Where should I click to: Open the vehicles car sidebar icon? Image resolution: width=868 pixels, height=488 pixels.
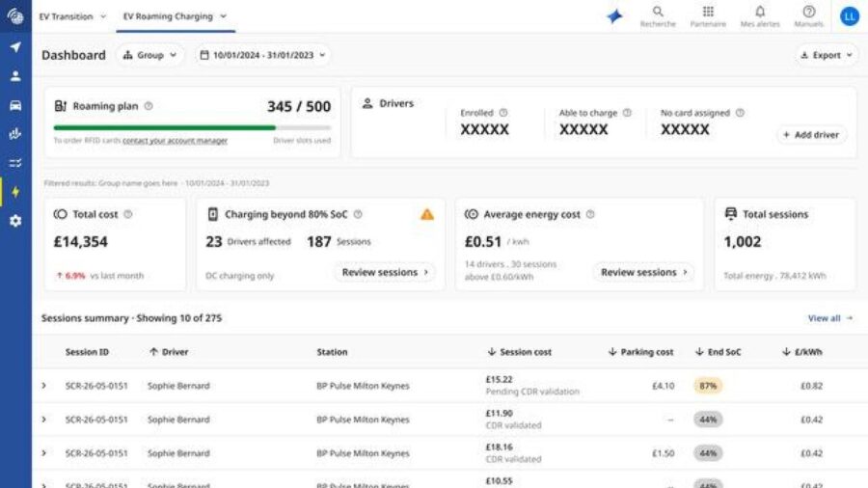(x=15, y=105)
